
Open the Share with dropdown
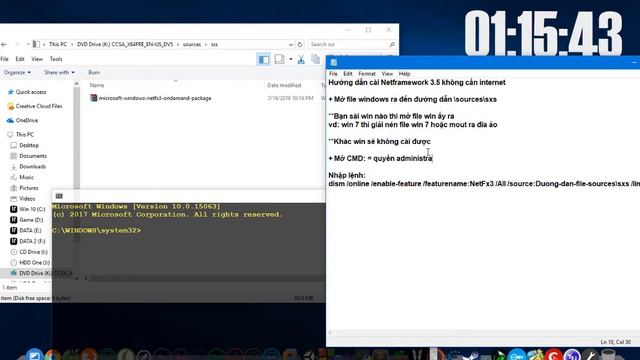pos(60,72)
